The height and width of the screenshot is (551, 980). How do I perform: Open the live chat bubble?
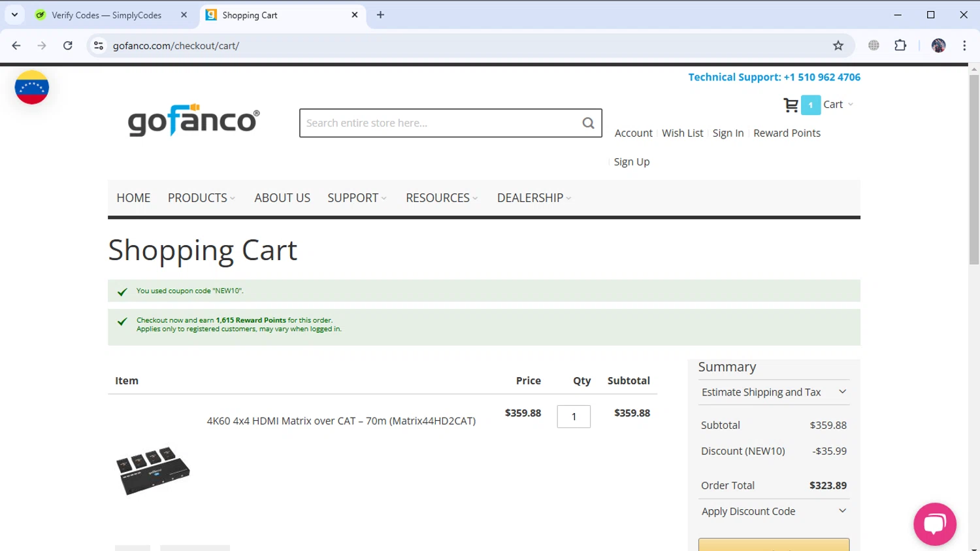coord(935,524)
